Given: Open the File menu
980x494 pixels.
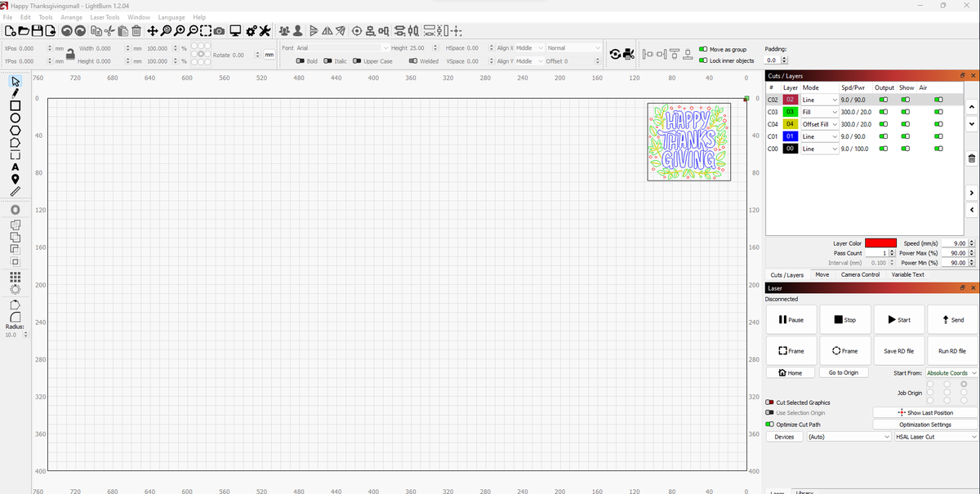Looking at the screenshot, I should click(x=8, y=17).
